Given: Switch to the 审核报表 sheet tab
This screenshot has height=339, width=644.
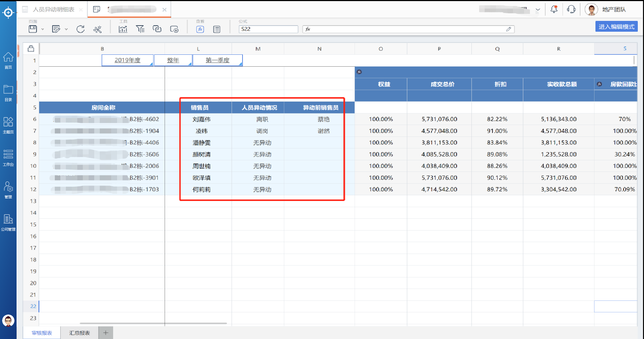Looking at the screenshot, I should coord(42,333).
